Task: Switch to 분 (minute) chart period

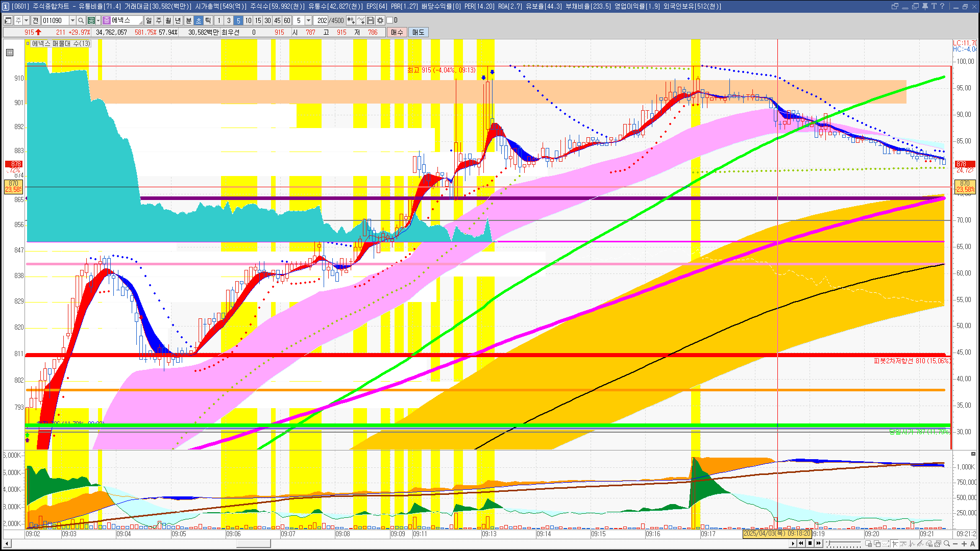Action: tap(188, 20)
